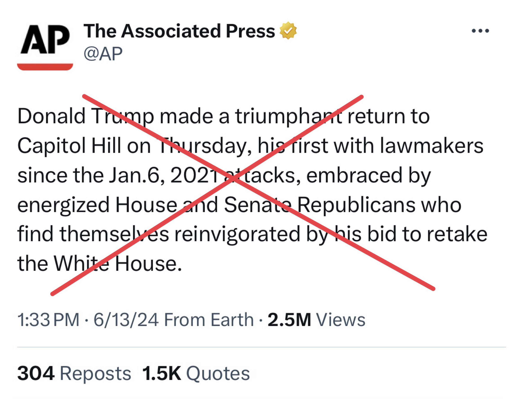Click the gold verified checkmark badge
The width and height of the screenshot is (532, 399).
[x=288, y=31]
